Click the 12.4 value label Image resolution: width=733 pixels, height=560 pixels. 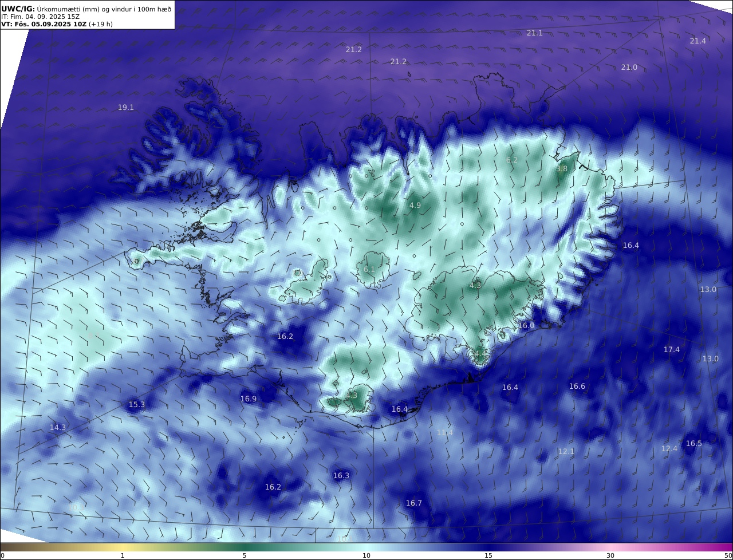pyautogui.click(x=669, y=449)
